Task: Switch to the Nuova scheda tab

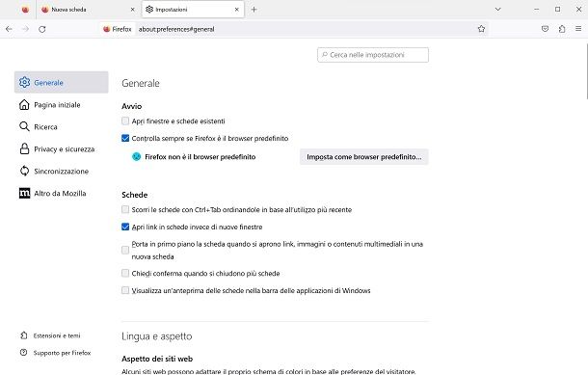Action: [88, 10]
